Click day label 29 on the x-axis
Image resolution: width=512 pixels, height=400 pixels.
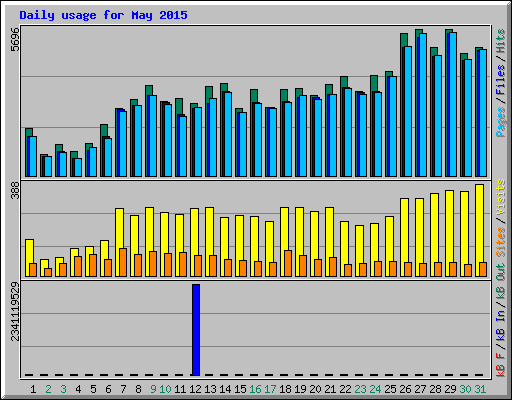tap(450, 389)
